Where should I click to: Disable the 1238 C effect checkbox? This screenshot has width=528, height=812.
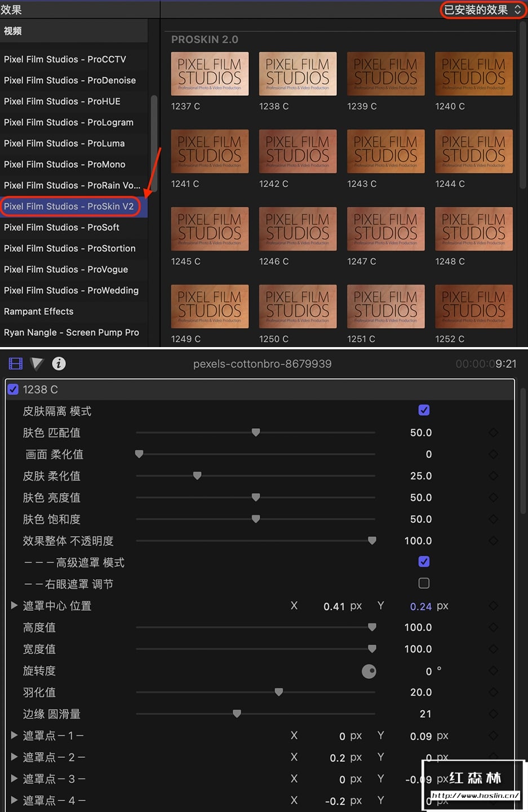click(13, 389)
